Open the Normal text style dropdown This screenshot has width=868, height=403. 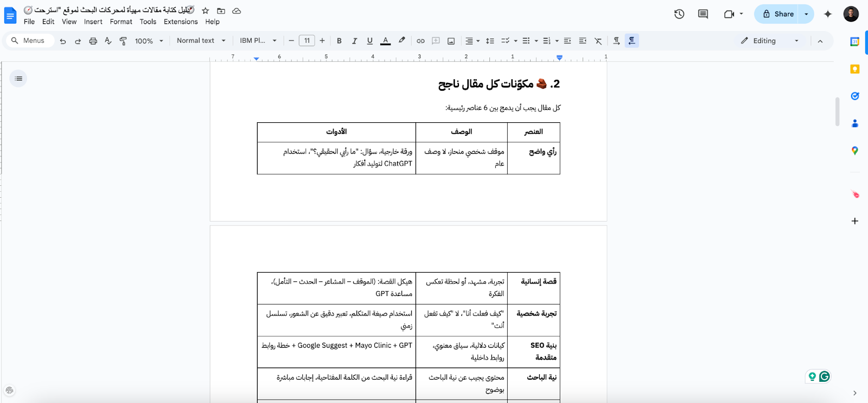(x=201, y=41)
